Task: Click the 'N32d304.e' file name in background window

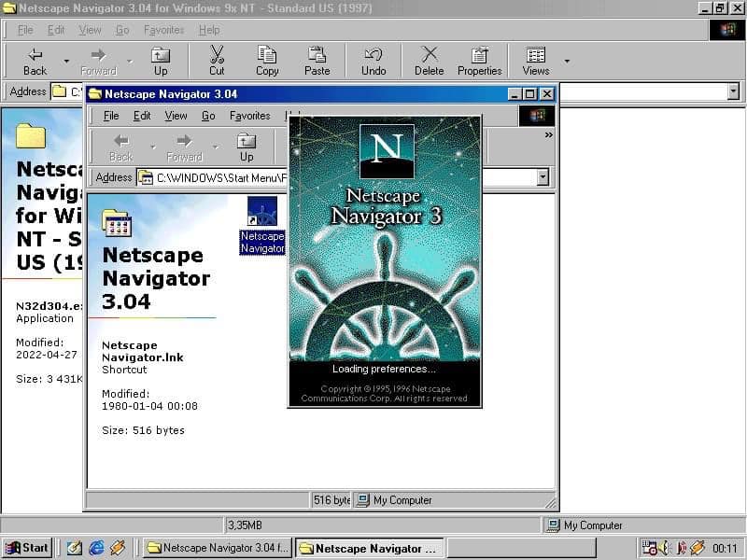Action: pos(49,306)
